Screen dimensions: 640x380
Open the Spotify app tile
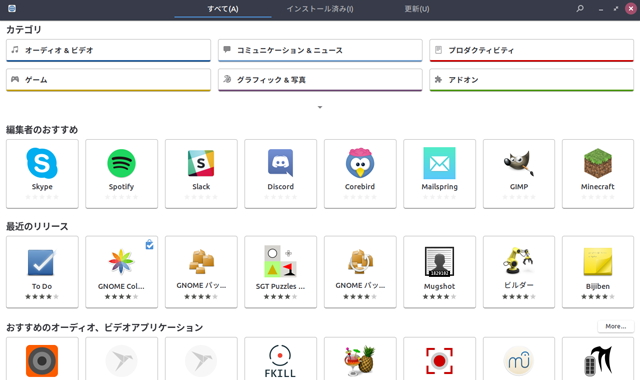point(121,174)
